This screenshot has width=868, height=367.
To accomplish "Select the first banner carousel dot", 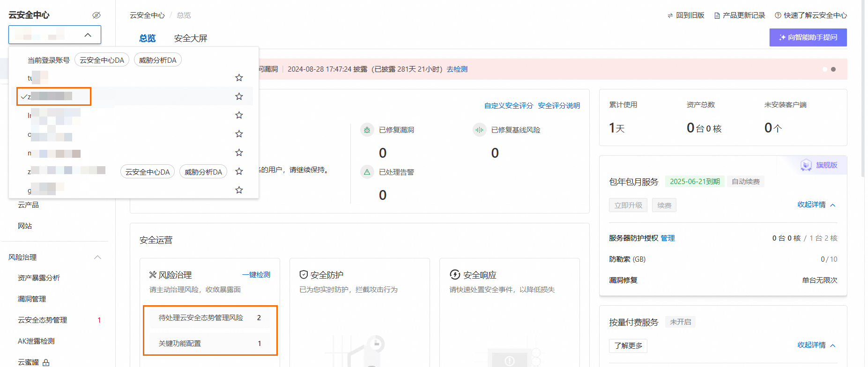I will click(825, 69).
